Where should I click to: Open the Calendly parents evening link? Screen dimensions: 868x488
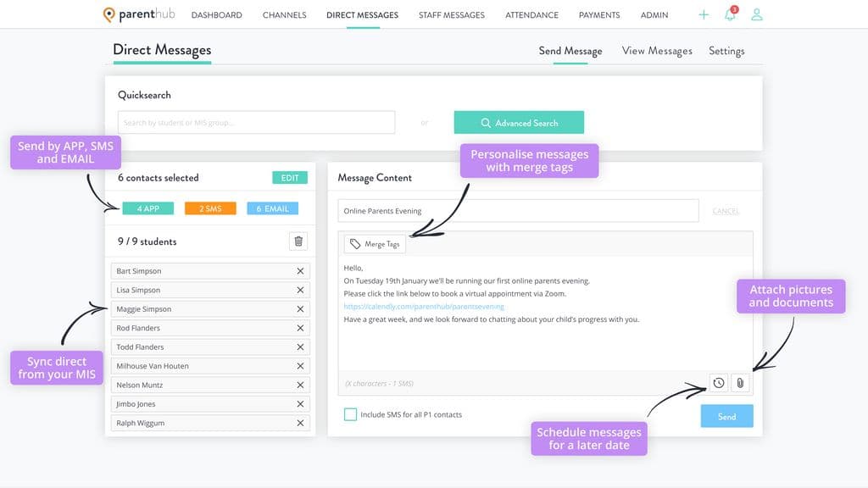(424, 307)
